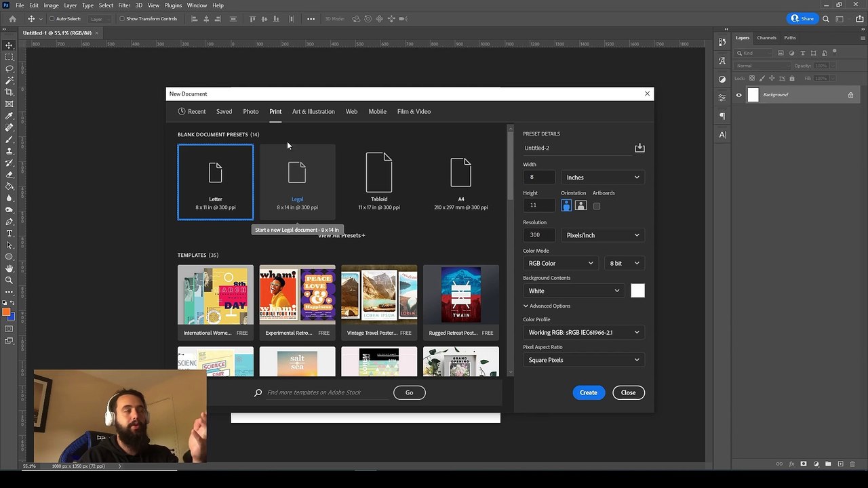Enable Show Transform Controls checkbox
Image resolution: width=868 pixels, height=488 pixels.
point(122,19)
